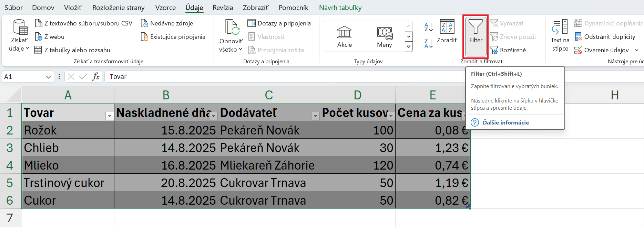This screenshot has height=227, width=644.
Task: Open Nedávne zdroje
Action: 167,23
